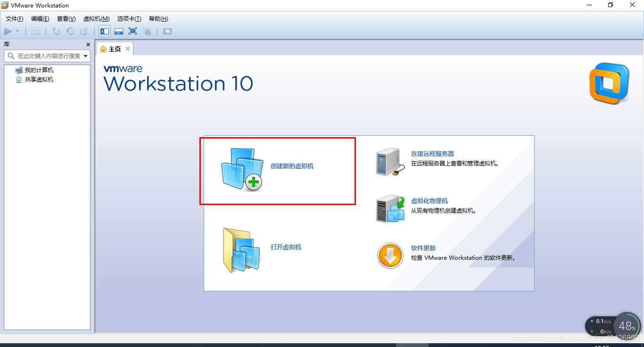Click the power on play button
644x347 pixels.
tap(8, 31)
